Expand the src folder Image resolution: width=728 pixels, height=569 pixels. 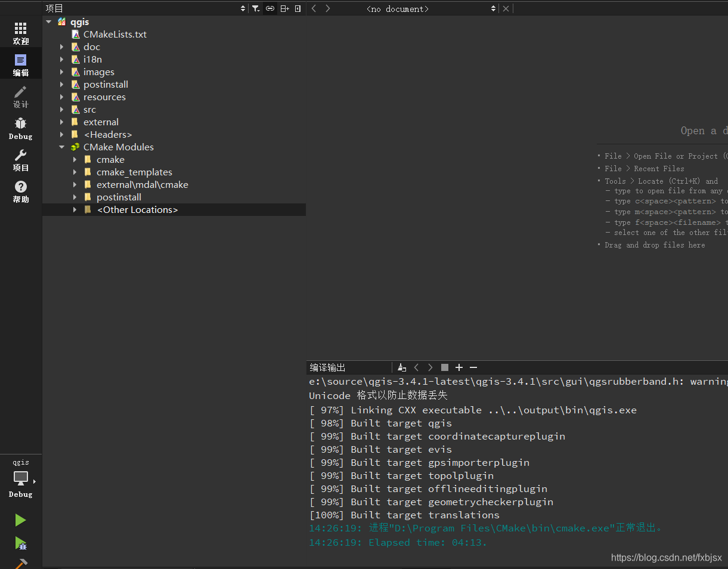pyautogui.click(x=61, y=109)
